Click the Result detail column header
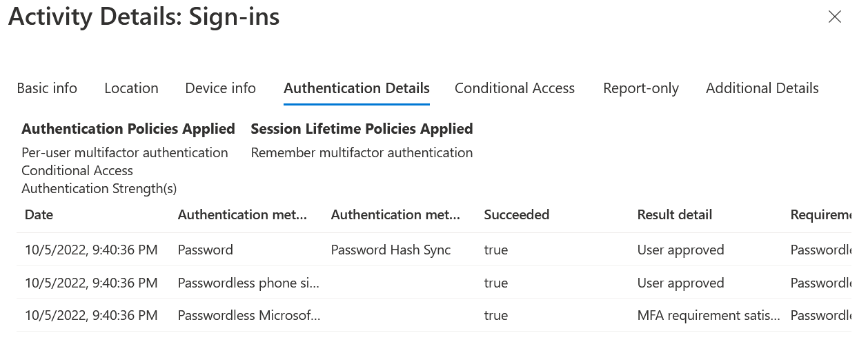This screenshot has width=868, height=342. pos(674,214)
